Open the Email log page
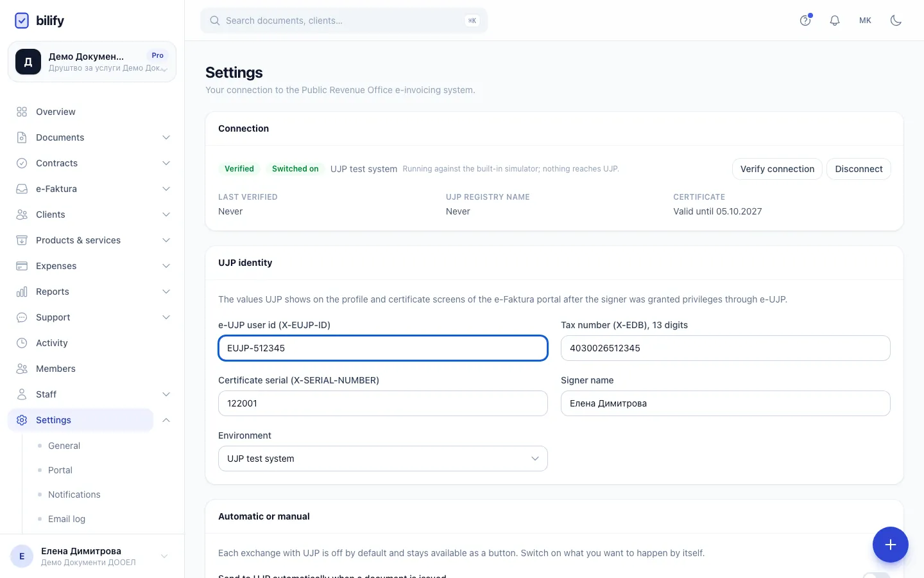924x578 pixels. (67, 519)
